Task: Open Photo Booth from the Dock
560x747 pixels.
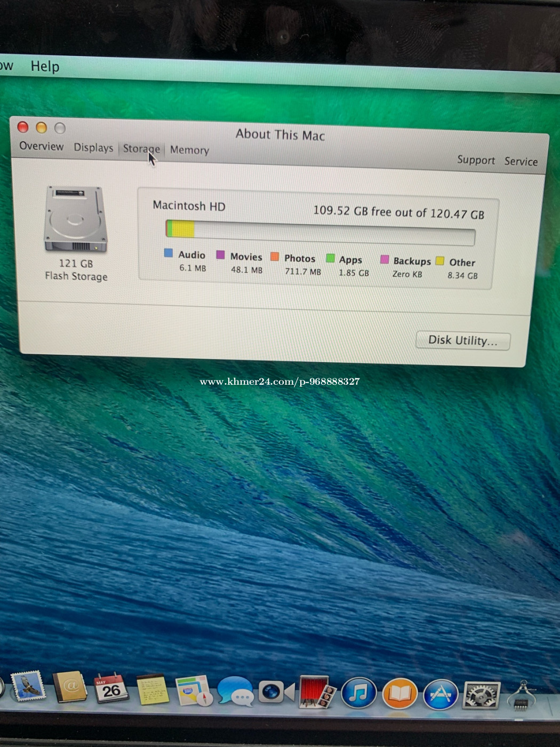Action: 317,693
